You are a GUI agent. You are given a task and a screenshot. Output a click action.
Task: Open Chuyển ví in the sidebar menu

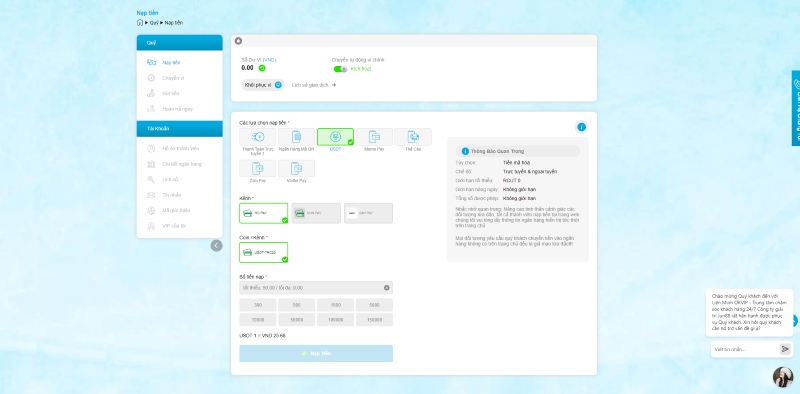click(x=173, y=78)
